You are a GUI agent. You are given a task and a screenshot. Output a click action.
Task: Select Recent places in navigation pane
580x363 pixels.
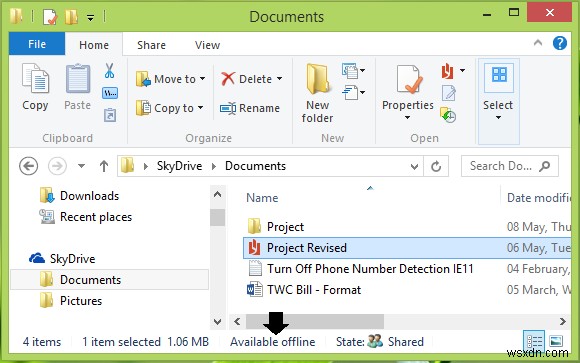click(x=86, y=217)
